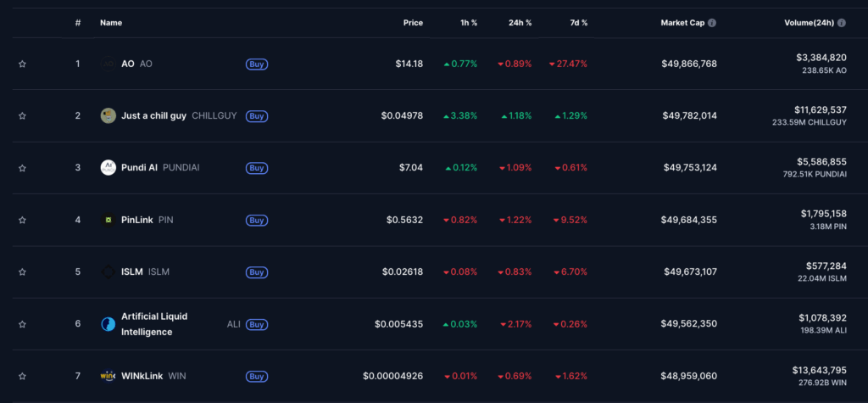Open the AO coin name link
The image size is (868, 403).
point(128,64)
